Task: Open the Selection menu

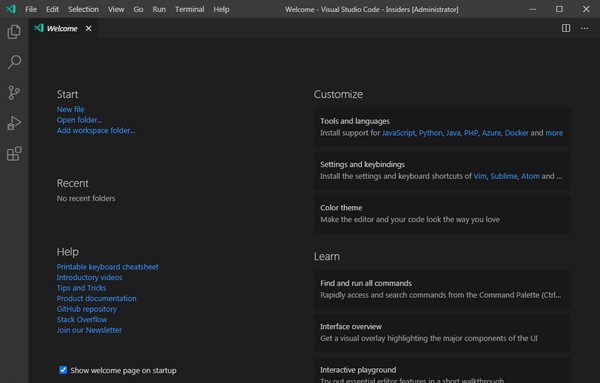Action: coord(83,9)
